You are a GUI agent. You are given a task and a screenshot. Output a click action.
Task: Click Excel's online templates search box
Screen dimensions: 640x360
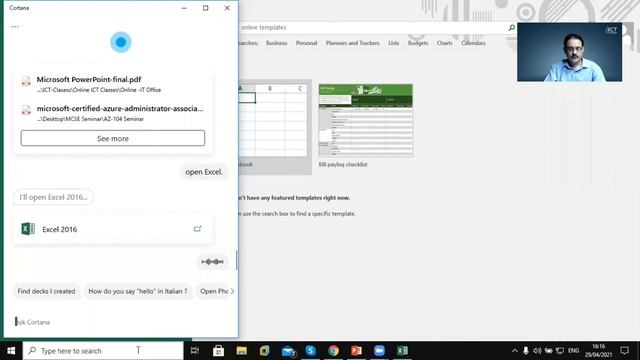(372, 27)
